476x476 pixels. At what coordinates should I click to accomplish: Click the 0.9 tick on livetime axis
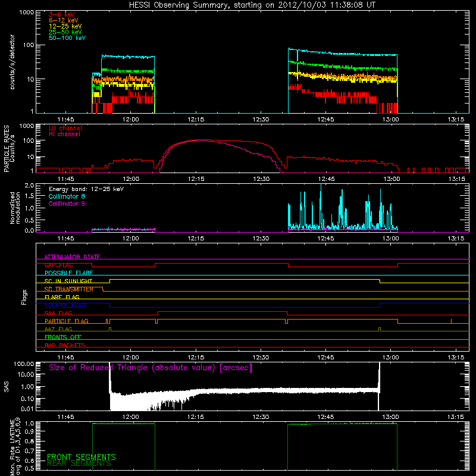coord(29,431)
